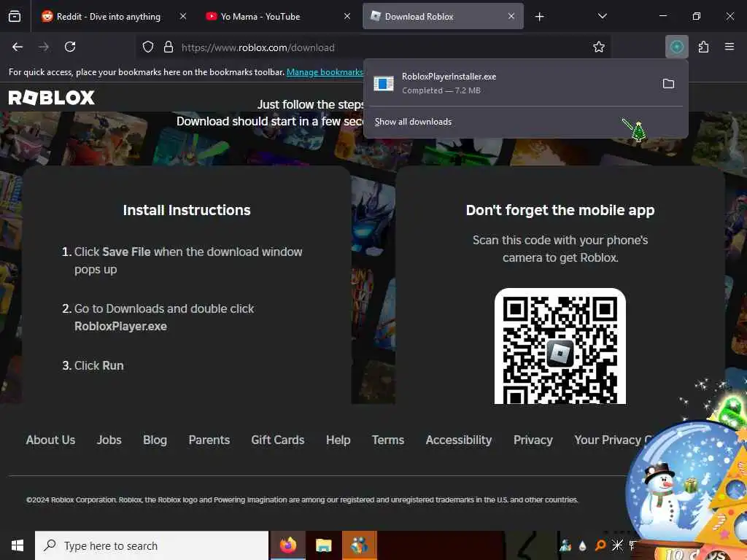The height and width of the screenshot is (560, 747).
Task: Open the About Us footer link
Action: click(50, 440)
